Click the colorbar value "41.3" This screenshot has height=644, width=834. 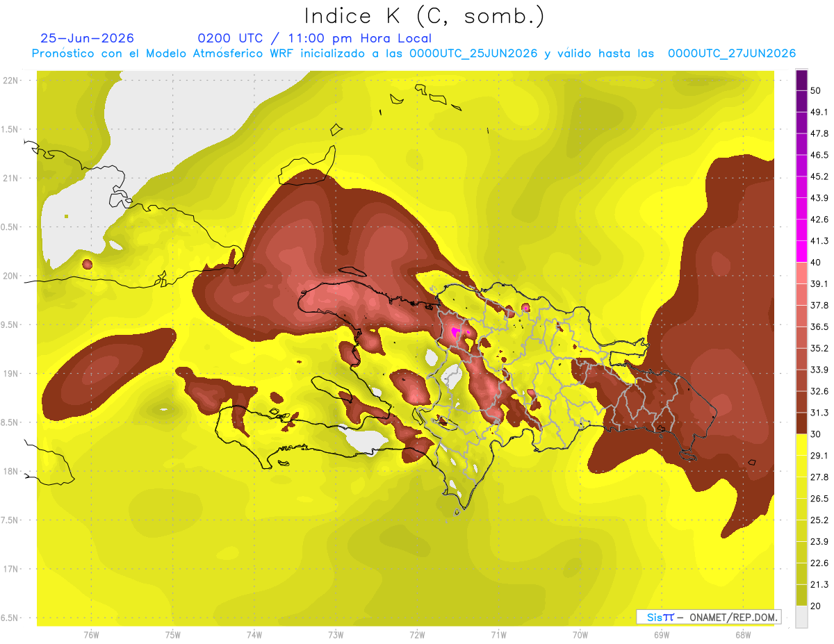click(819, 241)
